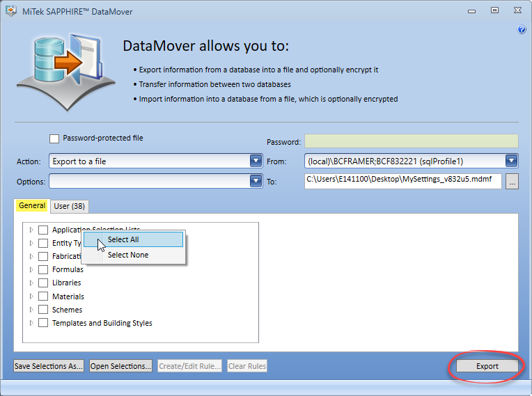Image resolution: width=532 pixels, height=396 pixels.
Task: Open the help question mark icon
Action: (x=522, y=29)
